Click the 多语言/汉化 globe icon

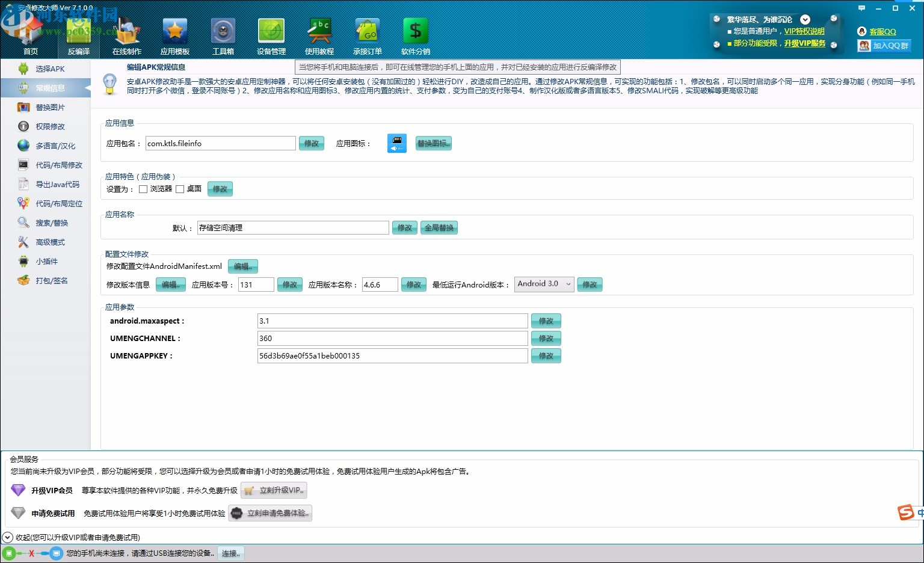[x=23, y=146]
